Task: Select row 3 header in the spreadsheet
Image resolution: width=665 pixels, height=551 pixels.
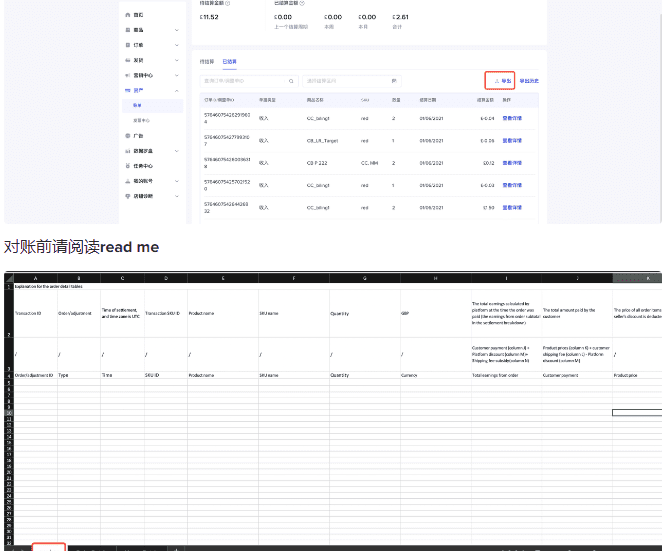Action: click(9, 355)
